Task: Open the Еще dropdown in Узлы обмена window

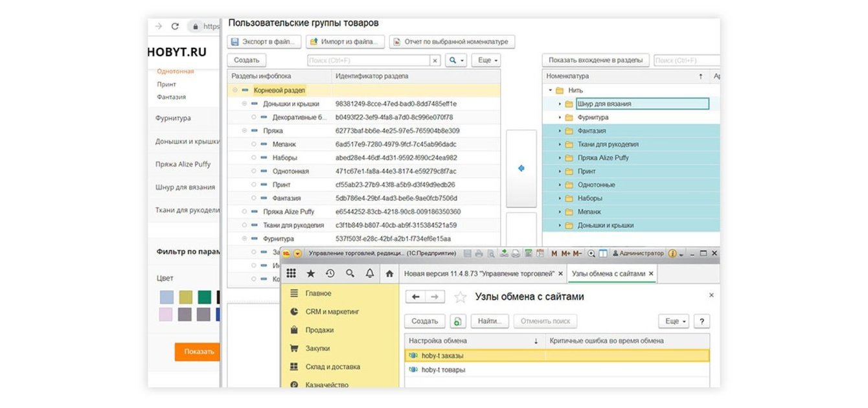Action: [674, 321]
